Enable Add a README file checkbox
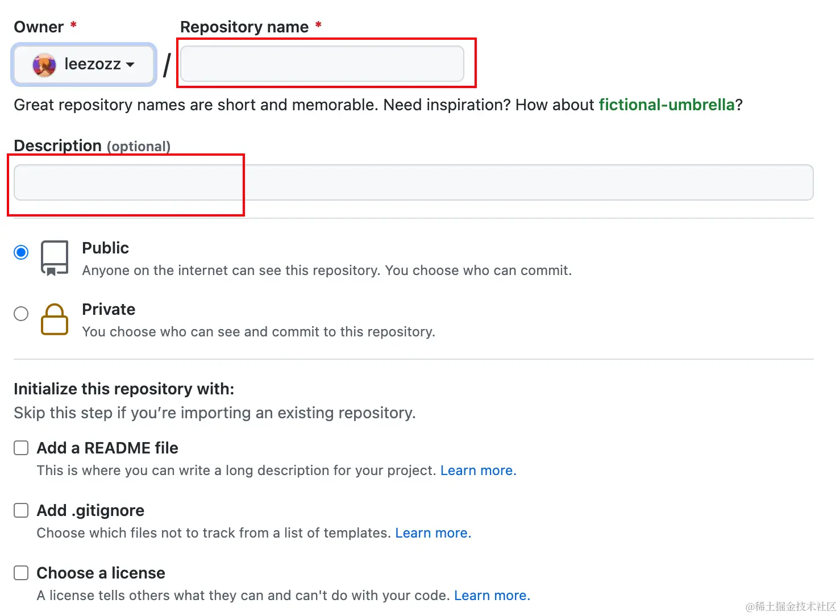840x616 pixels. (21, 448)
